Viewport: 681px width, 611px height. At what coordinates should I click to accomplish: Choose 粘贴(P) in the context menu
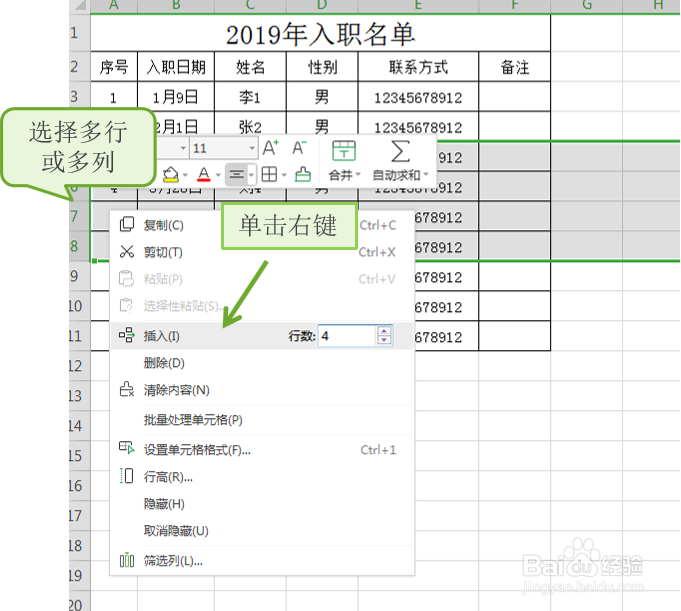[262, 279]
